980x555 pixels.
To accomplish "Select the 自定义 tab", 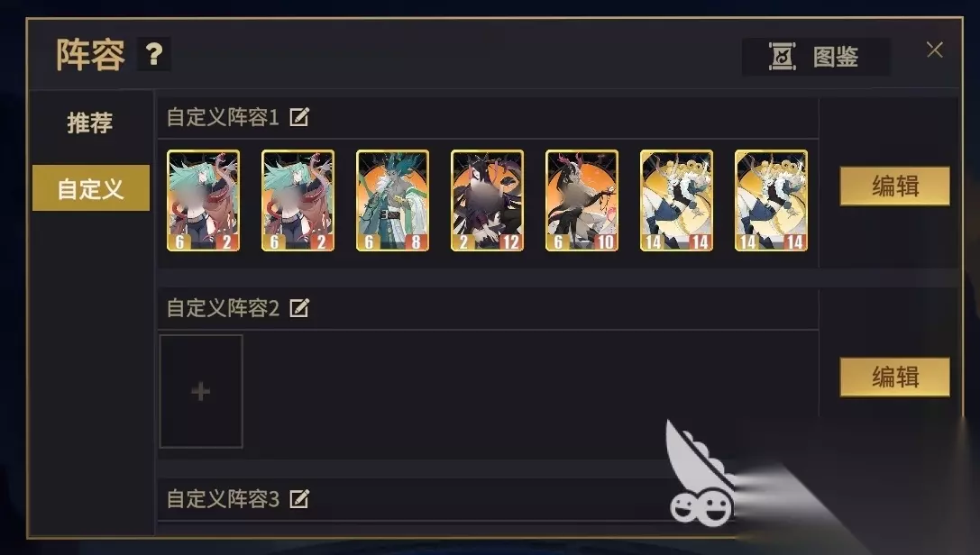I will click(x=91, y=188).
